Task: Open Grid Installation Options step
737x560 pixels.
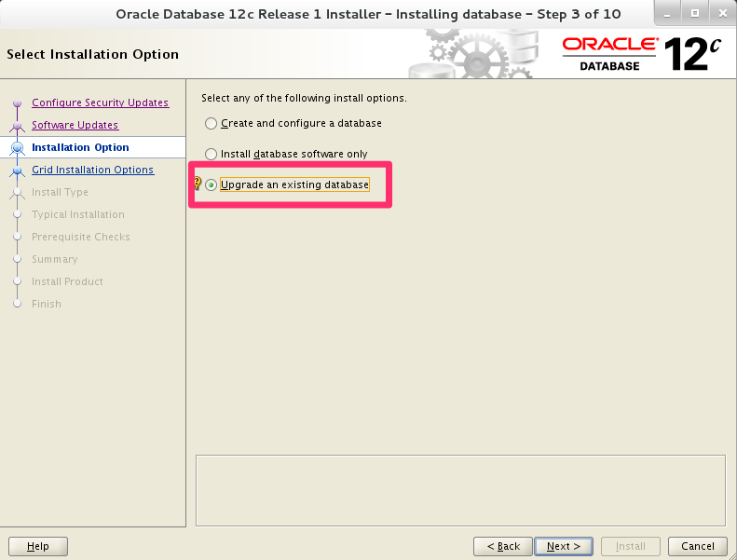Action: (92, 170)
